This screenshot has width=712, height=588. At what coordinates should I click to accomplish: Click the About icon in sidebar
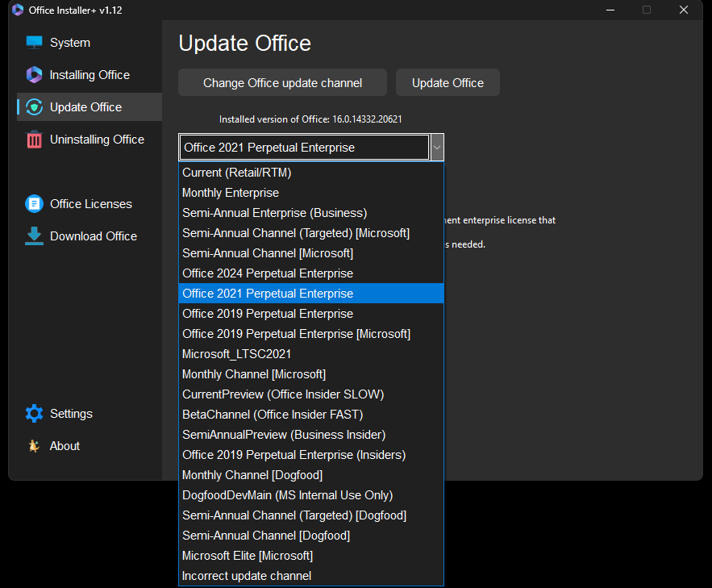coord(34,446)
